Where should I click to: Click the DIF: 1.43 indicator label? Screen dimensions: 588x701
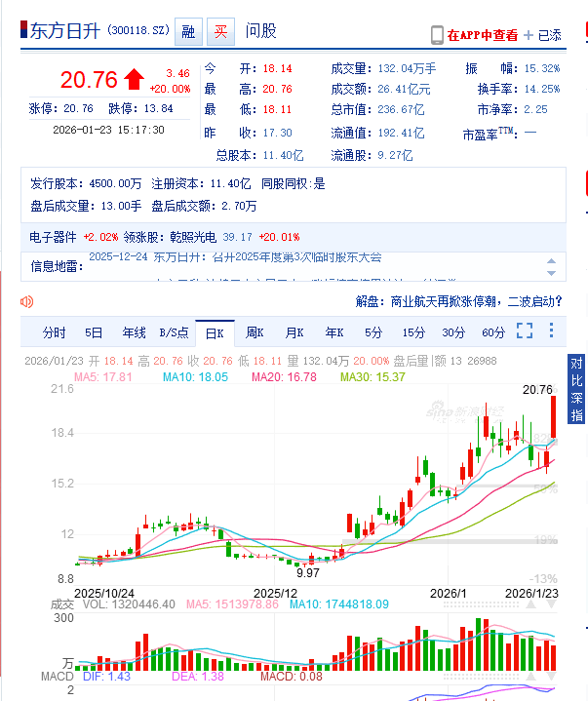tap(106, 676)
